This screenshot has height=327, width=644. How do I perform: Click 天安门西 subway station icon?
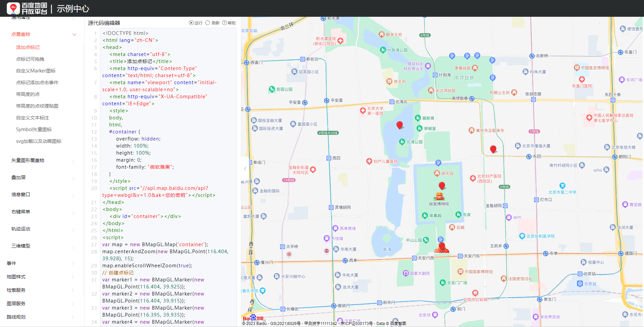[x=414, y=258]
